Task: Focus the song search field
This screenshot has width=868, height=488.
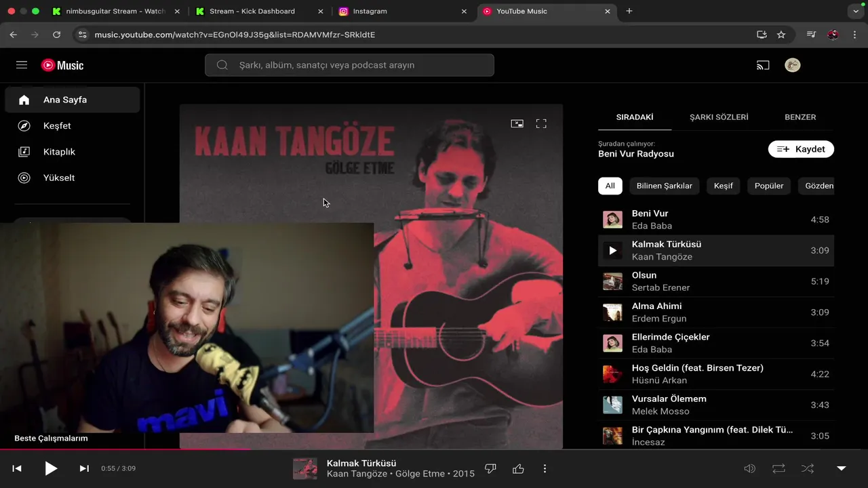Action: [x=349, y=65]
